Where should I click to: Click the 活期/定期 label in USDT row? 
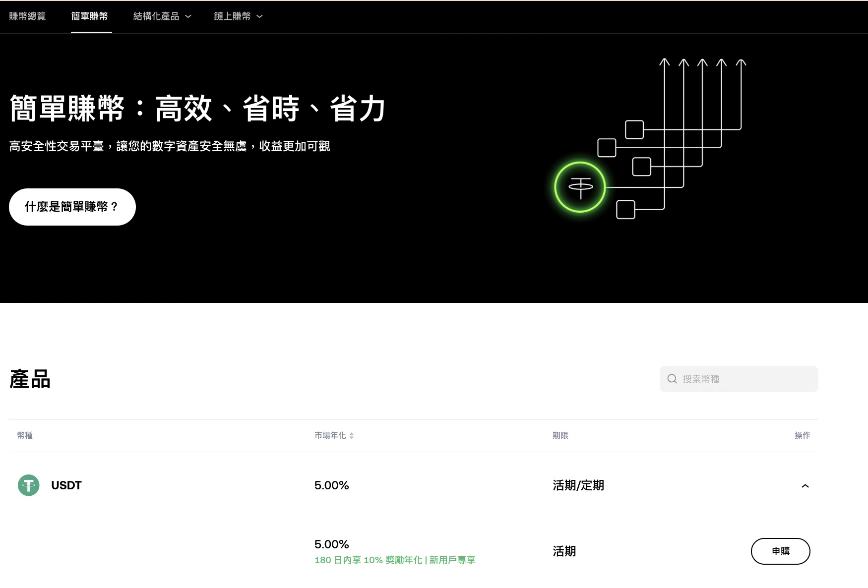pos(578,485)
